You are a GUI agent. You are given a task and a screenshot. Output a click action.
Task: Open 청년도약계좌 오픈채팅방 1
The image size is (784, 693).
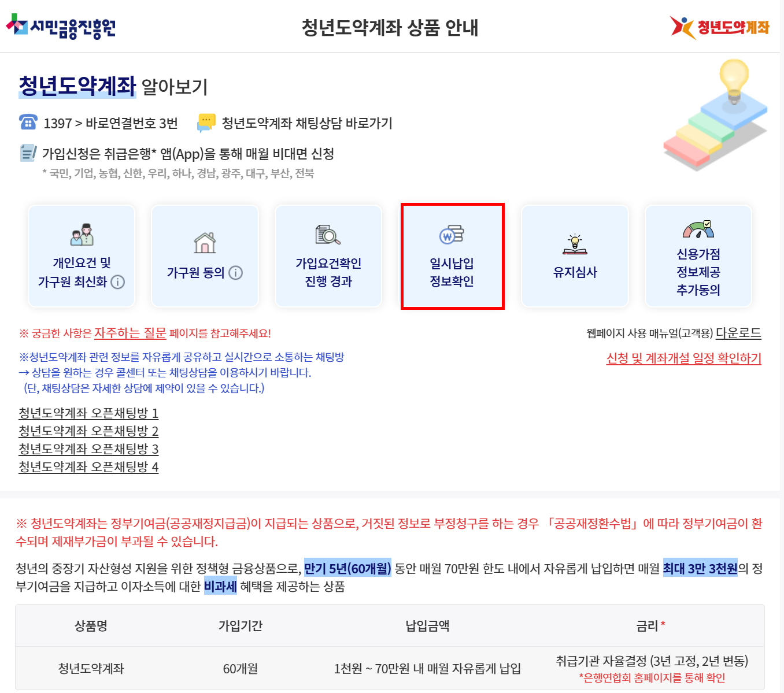coord(88,413)
